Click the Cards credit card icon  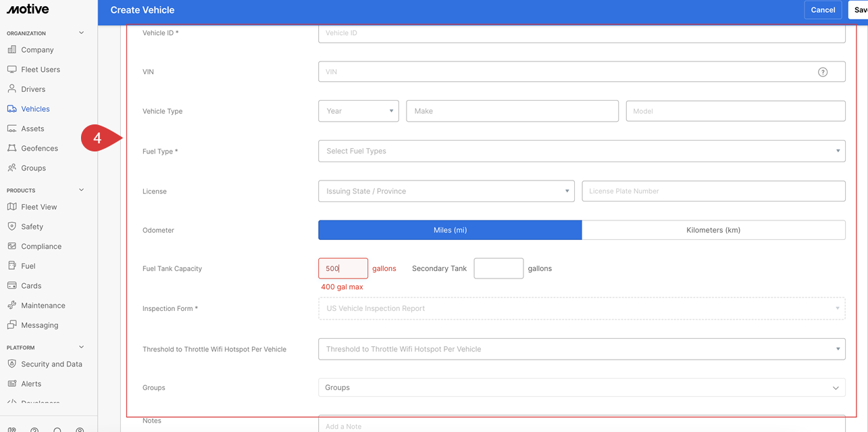(11, 285)
